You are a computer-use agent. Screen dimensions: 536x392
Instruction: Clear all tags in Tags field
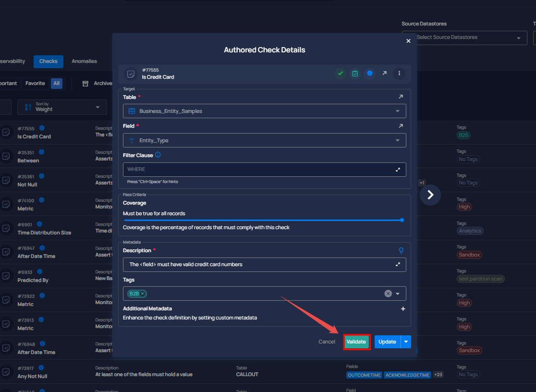pyautogui.click(x=388, y=294)
